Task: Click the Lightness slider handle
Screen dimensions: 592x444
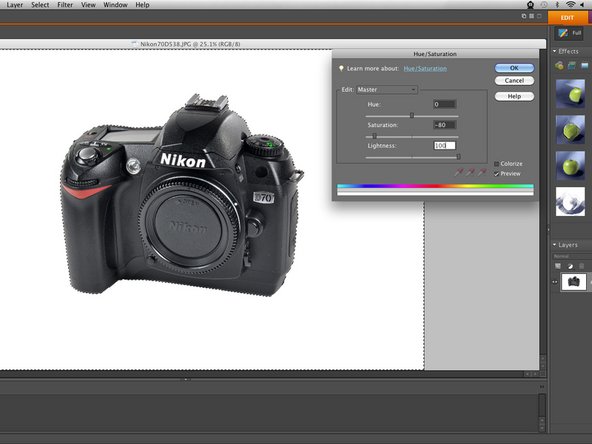Action: pos(458,156)
